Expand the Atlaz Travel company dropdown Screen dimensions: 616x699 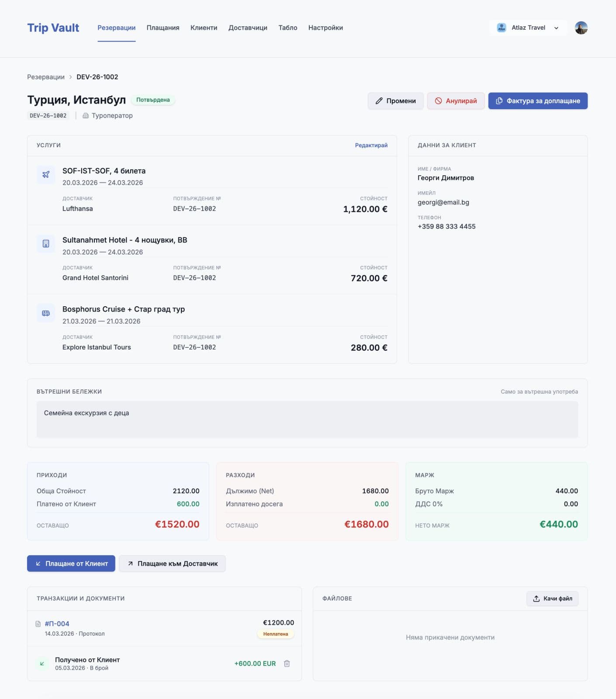[528, 28]
